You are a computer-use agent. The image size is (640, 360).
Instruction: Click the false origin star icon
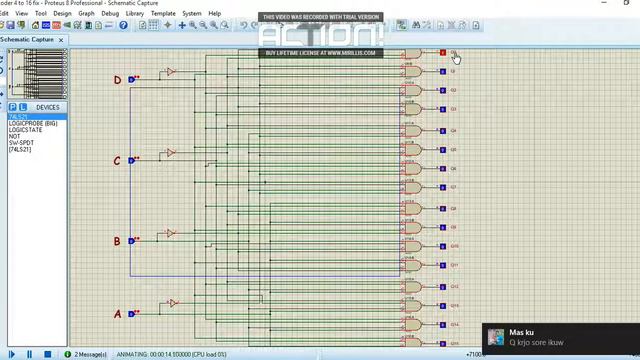167,25
